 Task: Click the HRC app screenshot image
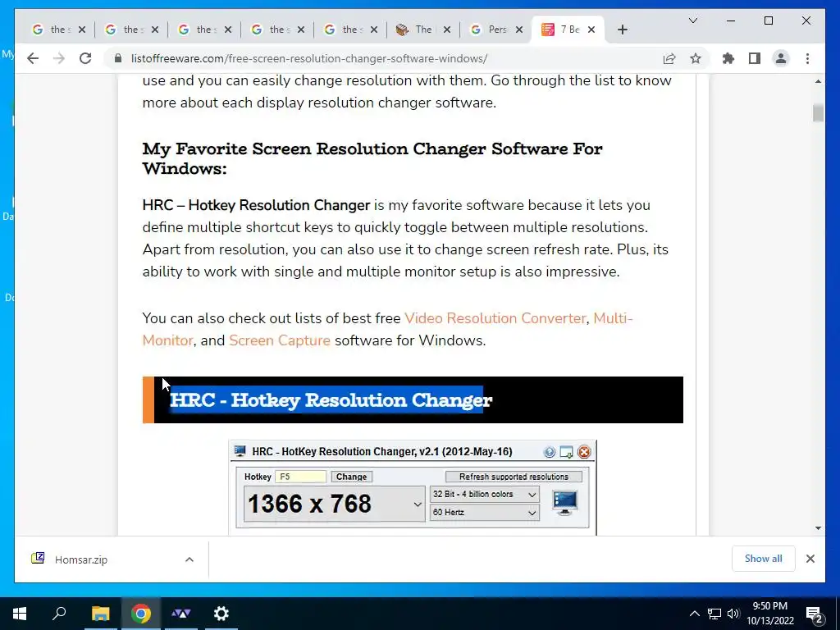point(413,487)
